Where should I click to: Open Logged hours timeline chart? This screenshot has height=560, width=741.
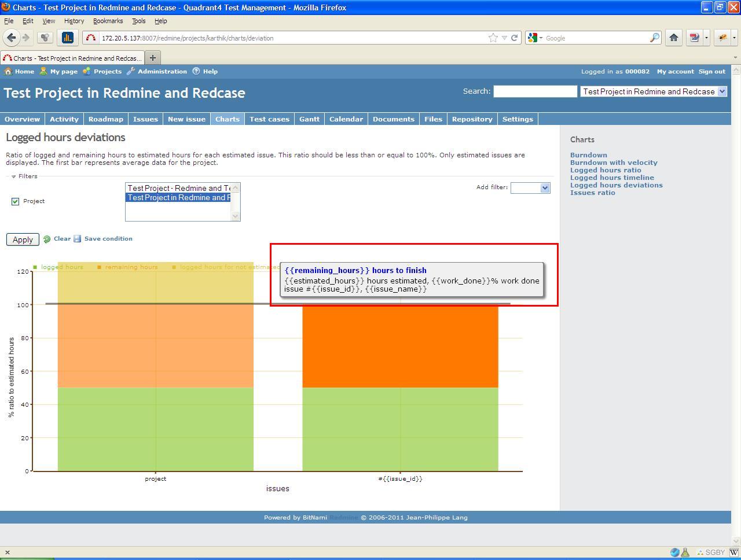(612, 178)
